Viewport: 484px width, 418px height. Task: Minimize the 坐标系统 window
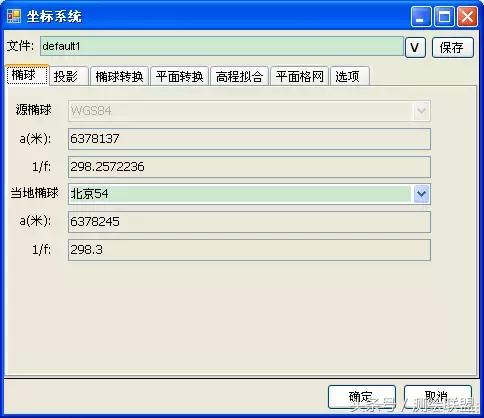point(421,16)
